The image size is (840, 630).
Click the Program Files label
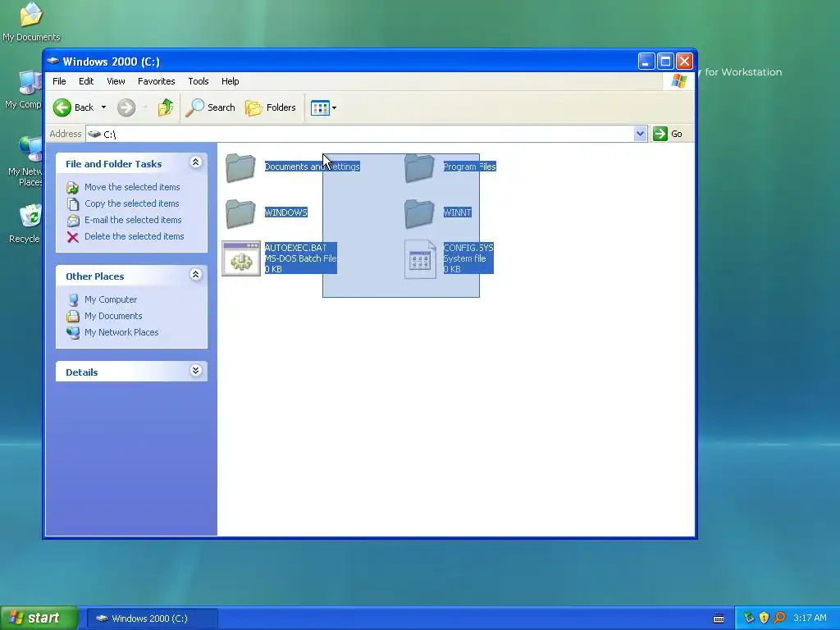(469, 167)
